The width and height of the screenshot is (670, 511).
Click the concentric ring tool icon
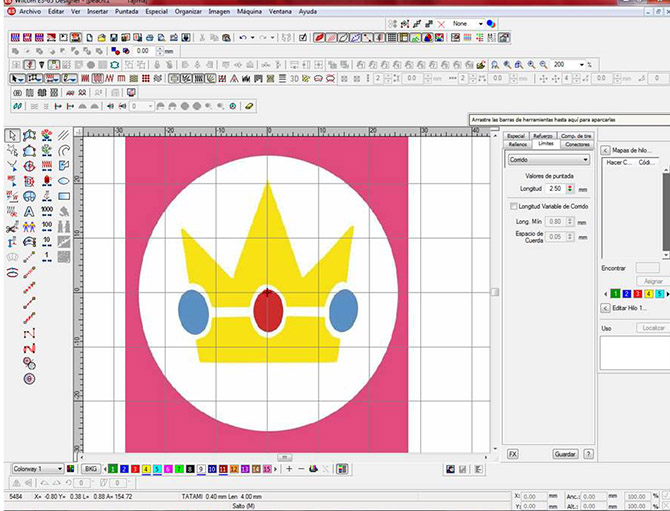29,379
